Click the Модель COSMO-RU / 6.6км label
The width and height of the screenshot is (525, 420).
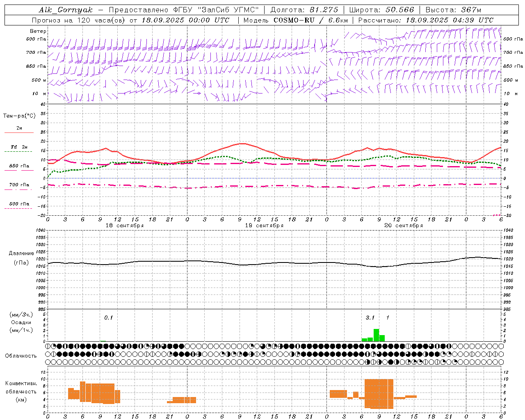296,20
